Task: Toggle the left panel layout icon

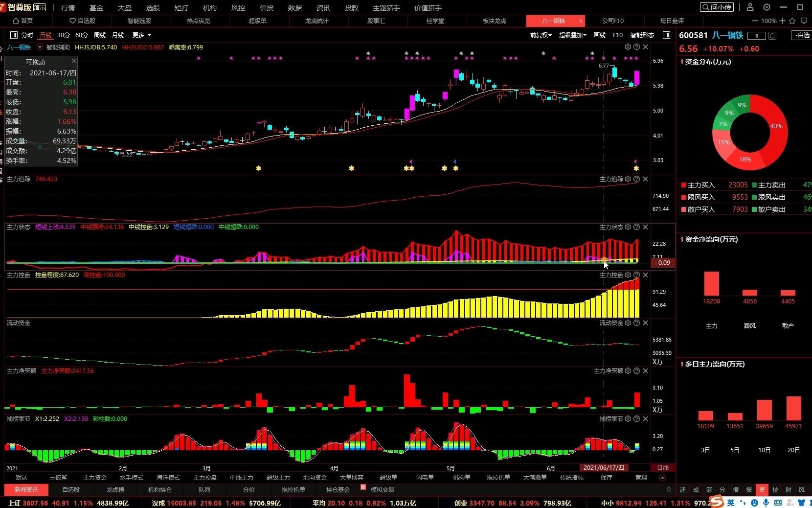Action: click(14, 35)
